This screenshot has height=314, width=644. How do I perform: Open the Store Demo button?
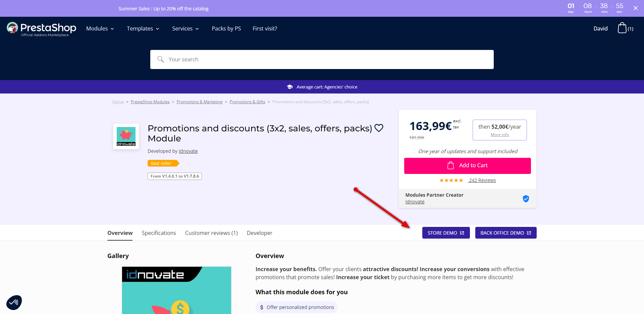pyautogui.click(x=446, y=233)
